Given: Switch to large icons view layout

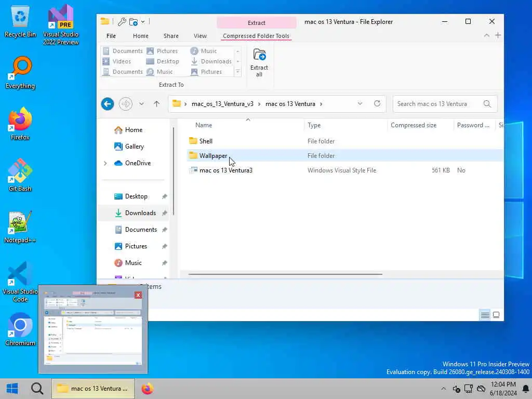Looking at the screenshot, I should [x=496, y=315].
